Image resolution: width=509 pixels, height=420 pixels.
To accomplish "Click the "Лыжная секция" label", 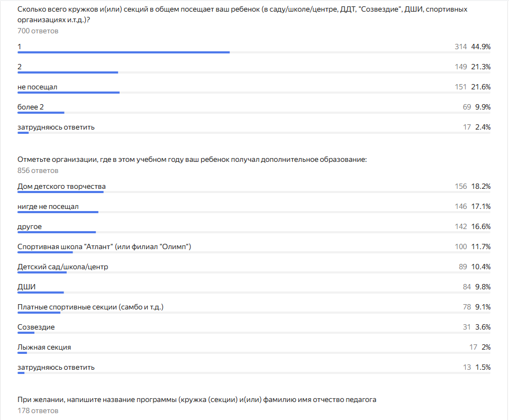I will click(44, 347).
